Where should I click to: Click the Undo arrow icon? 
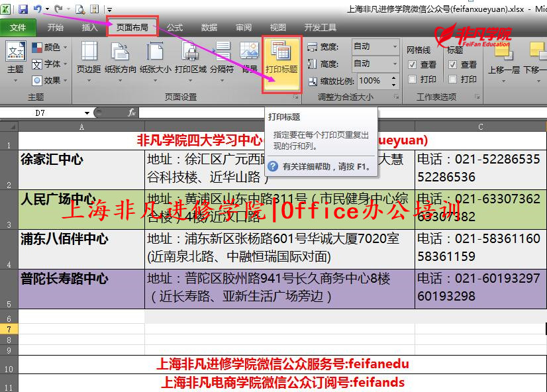(38, 9)
